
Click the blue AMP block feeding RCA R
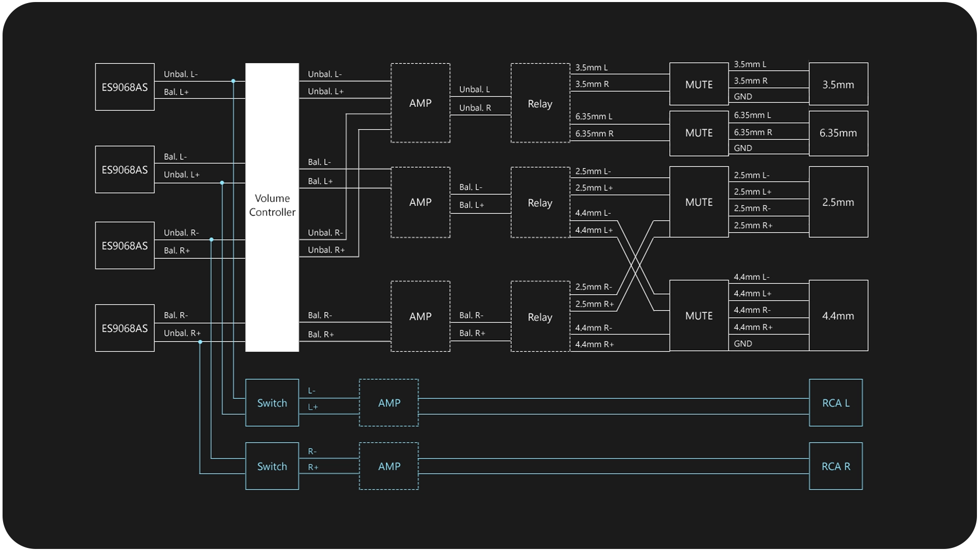(x=389, y=466)
